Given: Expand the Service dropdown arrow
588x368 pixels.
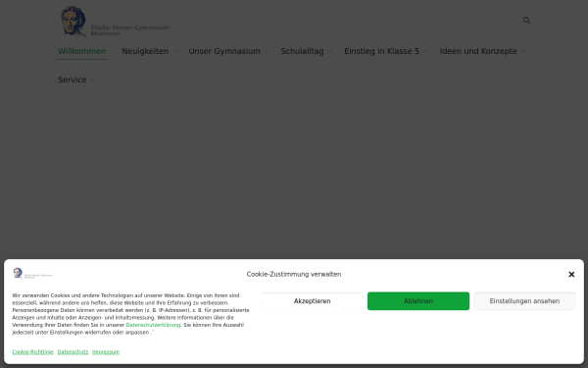Looking at the screenshot, I should 93,80.
